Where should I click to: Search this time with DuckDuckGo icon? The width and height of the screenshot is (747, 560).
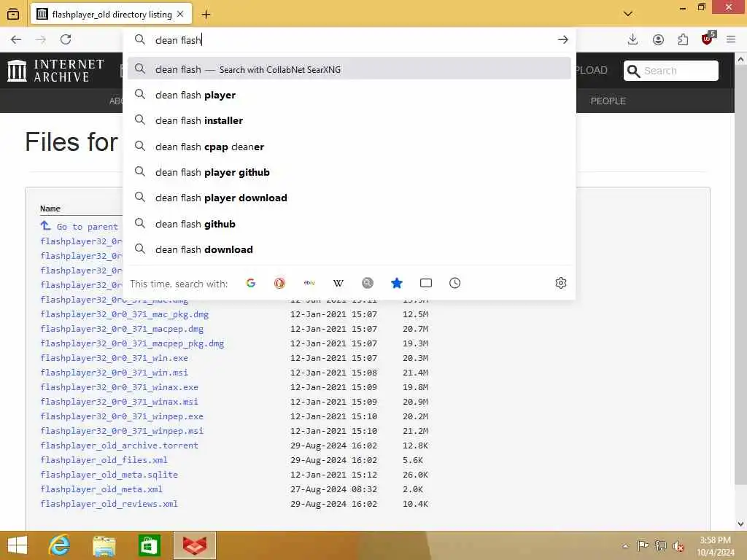tap(279, 284)
